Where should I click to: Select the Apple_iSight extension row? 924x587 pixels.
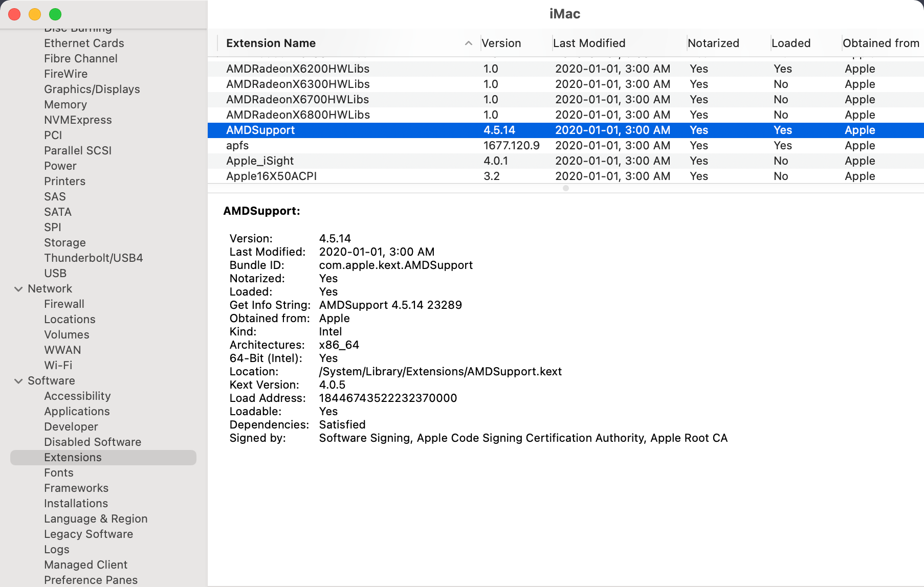pyautogui.click(x=566, y=161)
